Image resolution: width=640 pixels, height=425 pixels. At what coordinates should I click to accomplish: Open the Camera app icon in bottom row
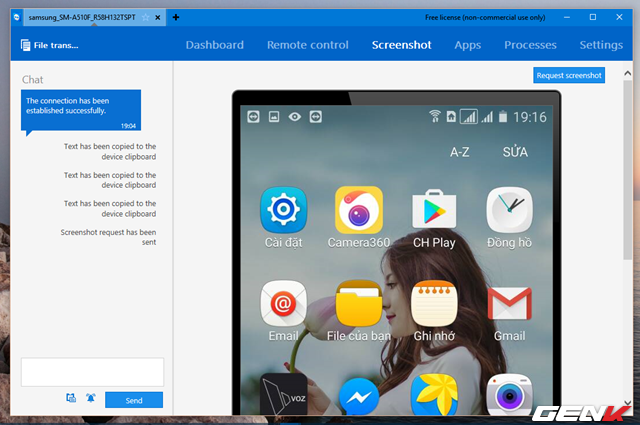click(x=509, y=395)
